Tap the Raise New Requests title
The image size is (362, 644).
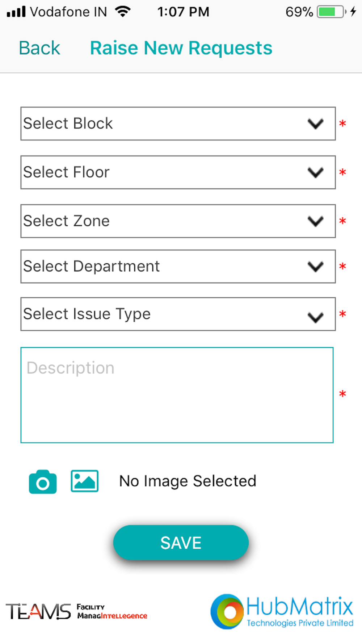(x=181, y=48)
